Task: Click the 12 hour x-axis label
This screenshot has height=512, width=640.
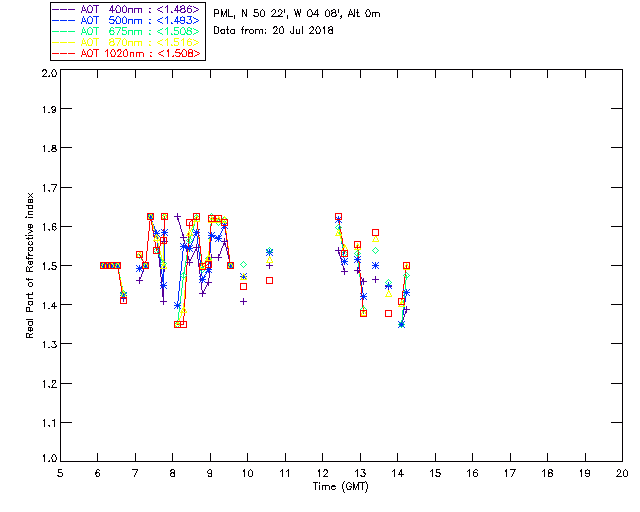Action: [322, 473]
